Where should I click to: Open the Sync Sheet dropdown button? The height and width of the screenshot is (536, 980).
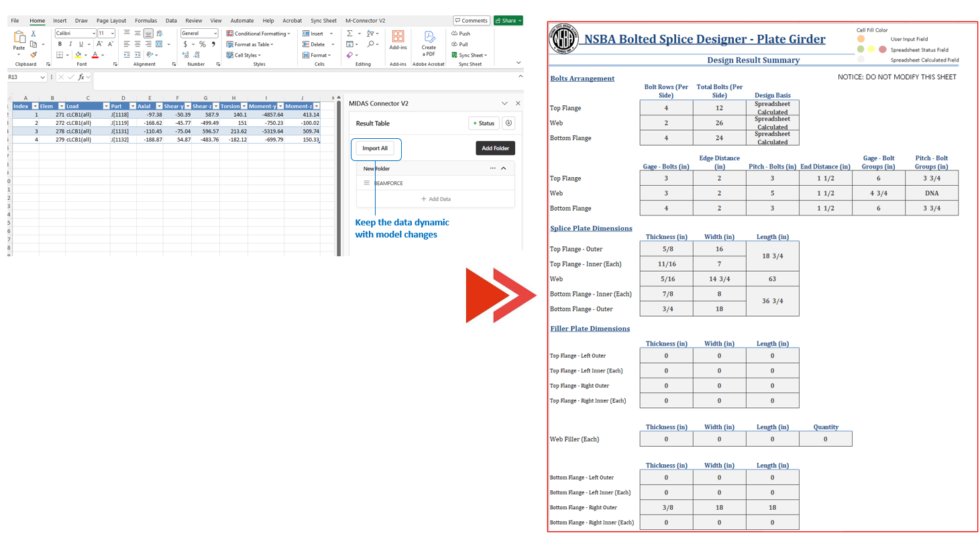[x=470, y=55]
